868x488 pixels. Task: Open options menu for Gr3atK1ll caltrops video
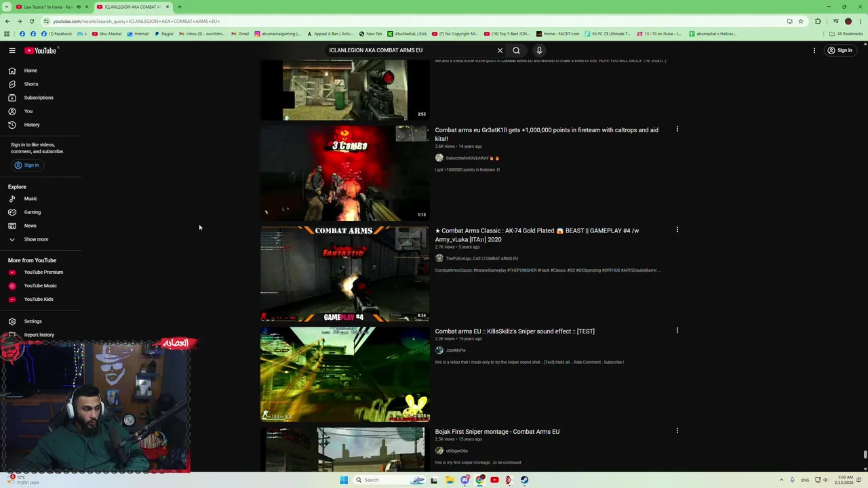point(677,129)
